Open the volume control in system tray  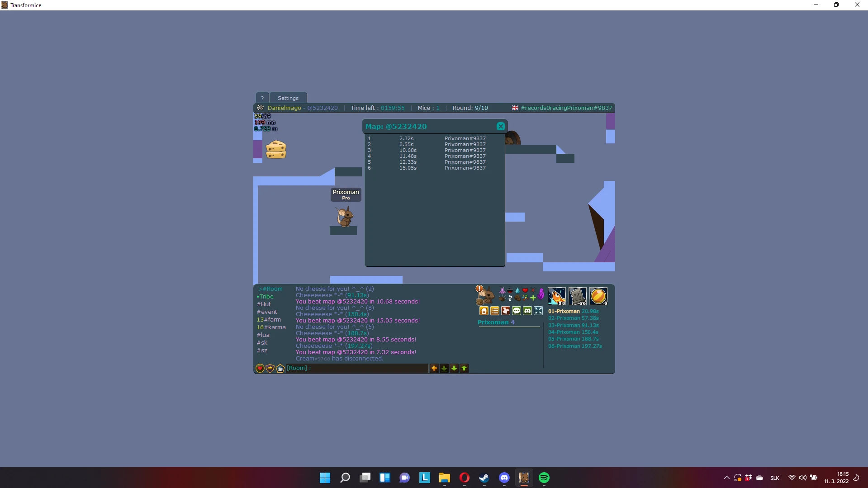point(802,478)
